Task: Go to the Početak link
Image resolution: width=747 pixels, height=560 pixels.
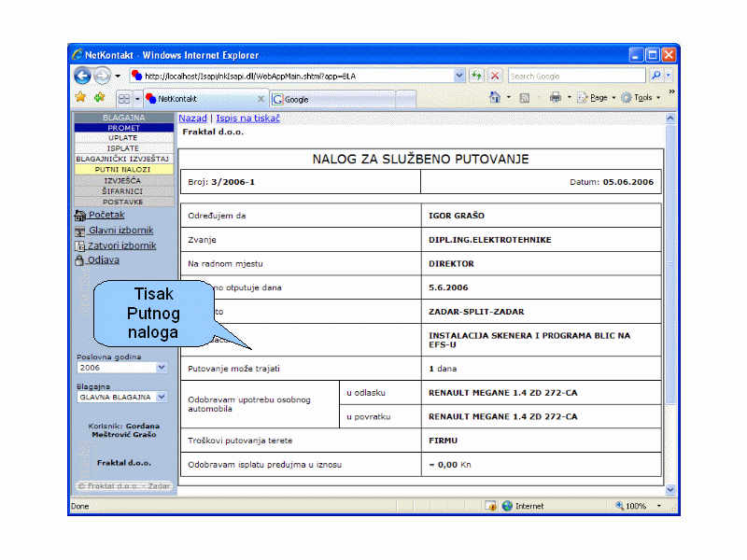Action: (106, 215)
